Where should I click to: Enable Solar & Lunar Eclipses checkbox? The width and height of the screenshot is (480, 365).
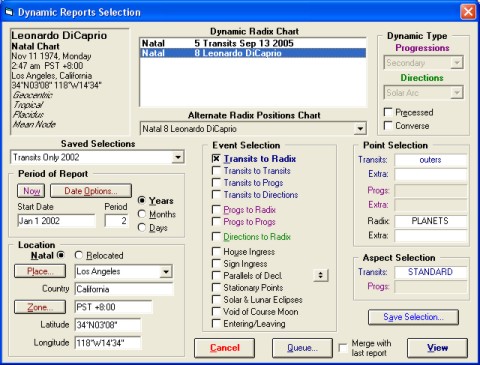[x=216, y=299]
